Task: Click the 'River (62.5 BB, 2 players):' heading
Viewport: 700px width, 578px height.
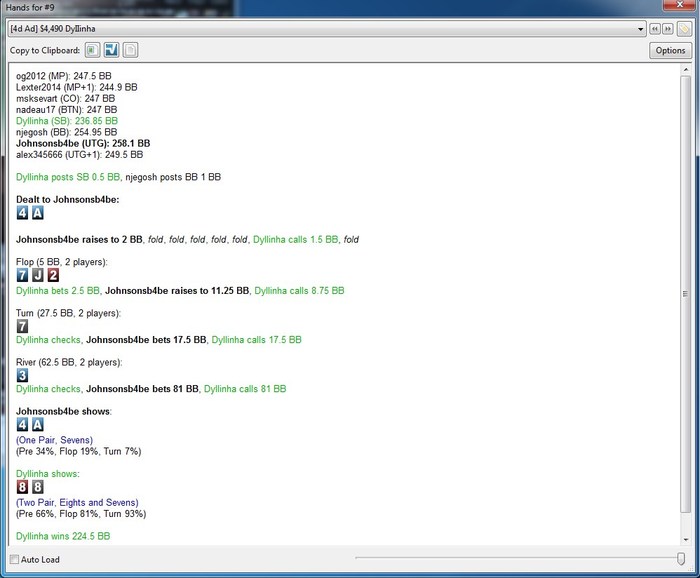Action: [x=69, y=362]
